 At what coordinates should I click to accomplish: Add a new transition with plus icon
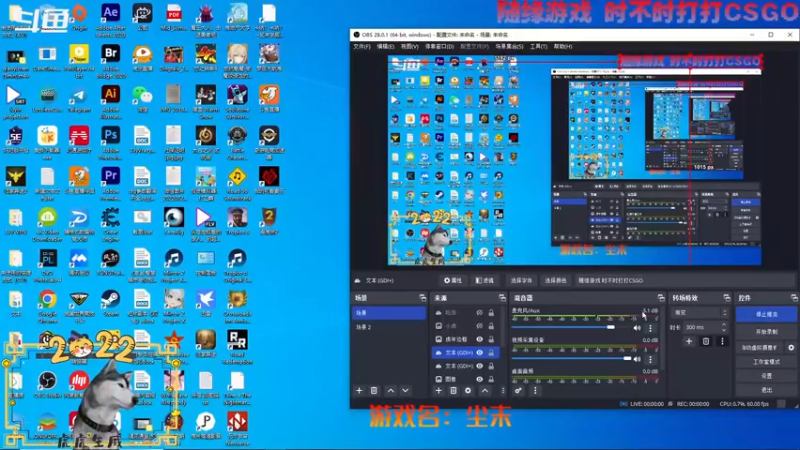pos(689,341)
